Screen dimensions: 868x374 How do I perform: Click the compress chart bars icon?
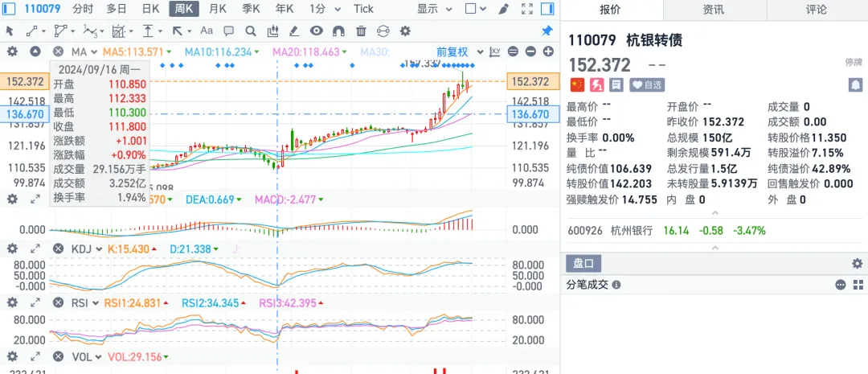pyautogui.click(x=513, y=51)
